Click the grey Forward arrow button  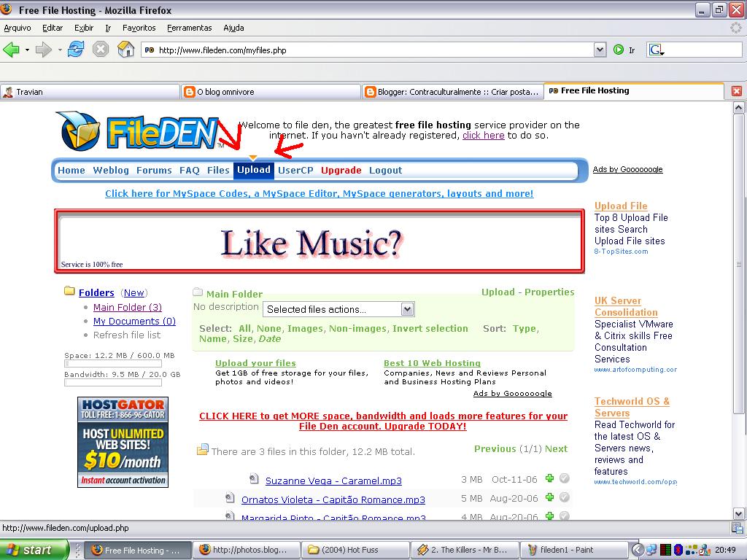pos(43,50)
